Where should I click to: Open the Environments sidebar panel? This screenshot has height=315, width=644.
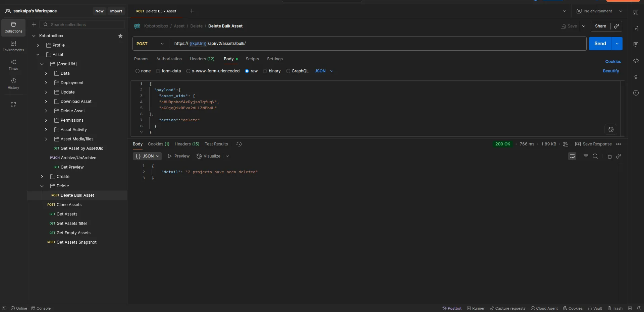coord(13,46)
